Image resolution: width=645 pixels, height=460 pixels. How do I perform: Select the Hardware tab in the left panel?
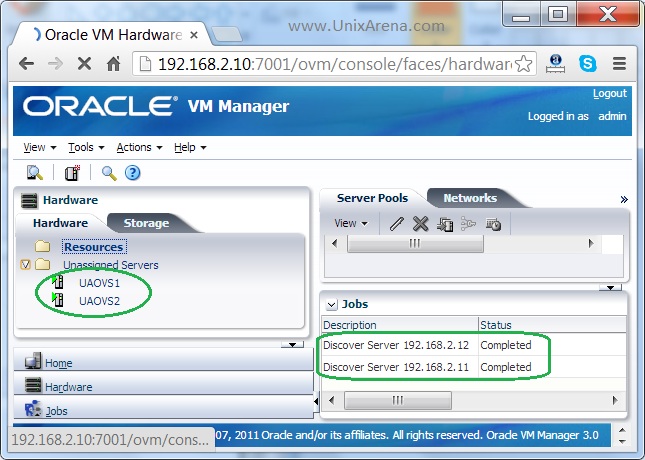(x=60, y=223)
